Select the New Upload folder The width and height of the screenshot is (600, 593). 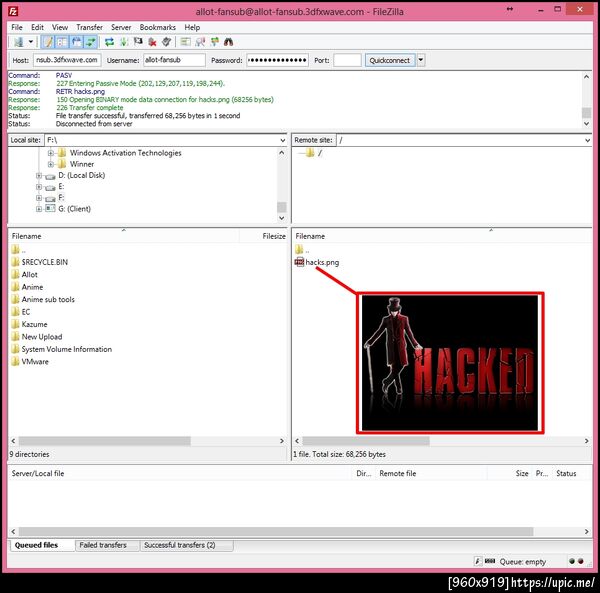point(42,337)
